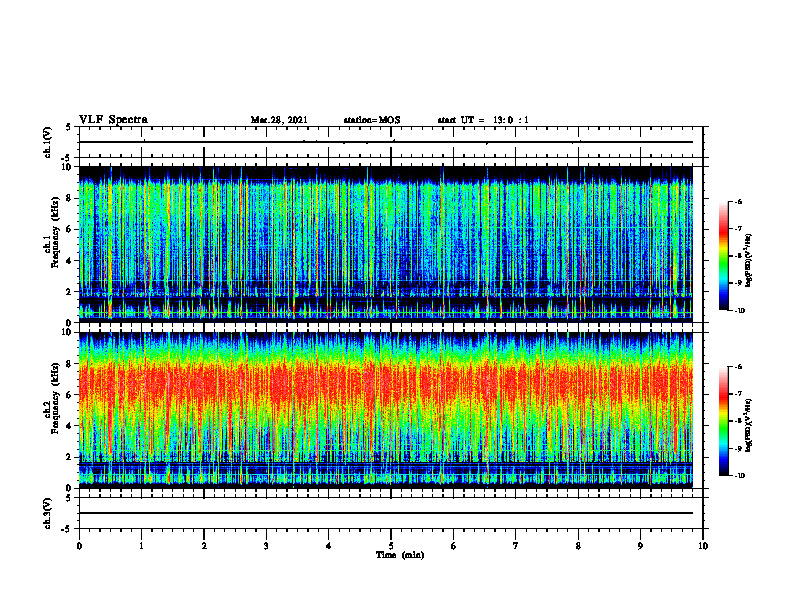Click the ch.1 color bar unit label
792x612 pixels.
tap(749, 261)
